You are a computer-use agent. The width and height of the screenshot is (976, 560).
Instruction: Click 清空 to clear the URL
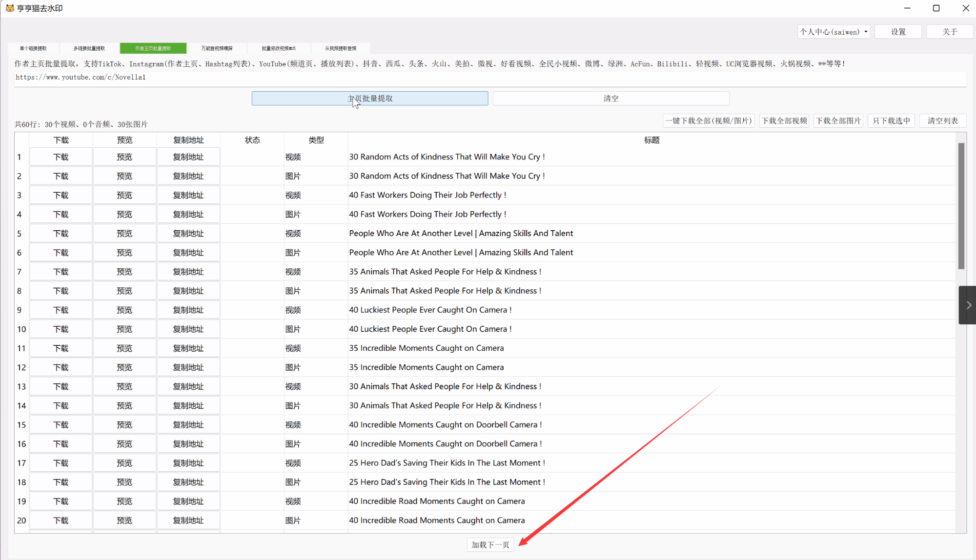pos(610,98)
